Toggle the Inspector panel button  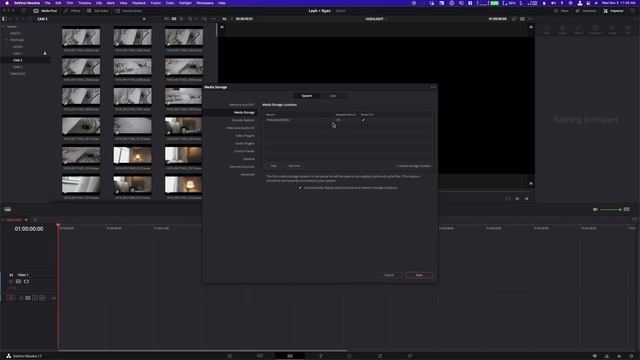click(613, 11)
